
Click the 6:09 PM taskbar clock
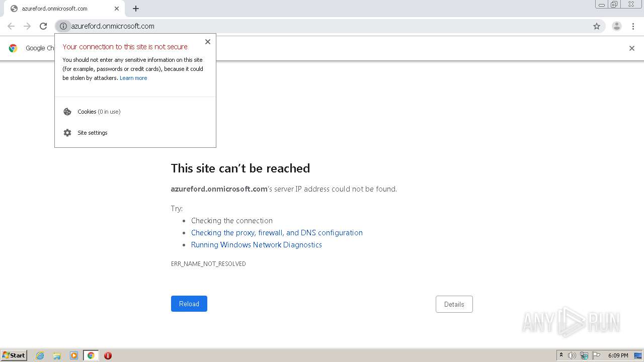click(618, 355)
